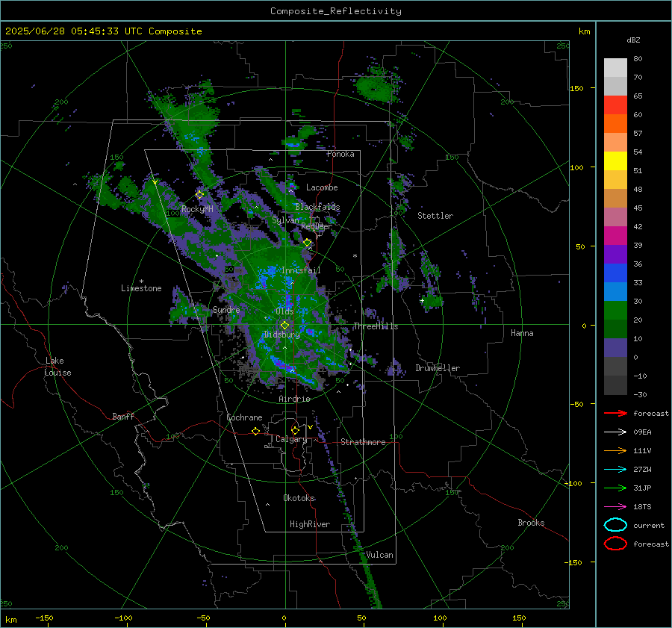This screenshot has height=628, width=672.
Task: Select the Drumheller label
Action: pyautogui.click(x=438, y=368)
